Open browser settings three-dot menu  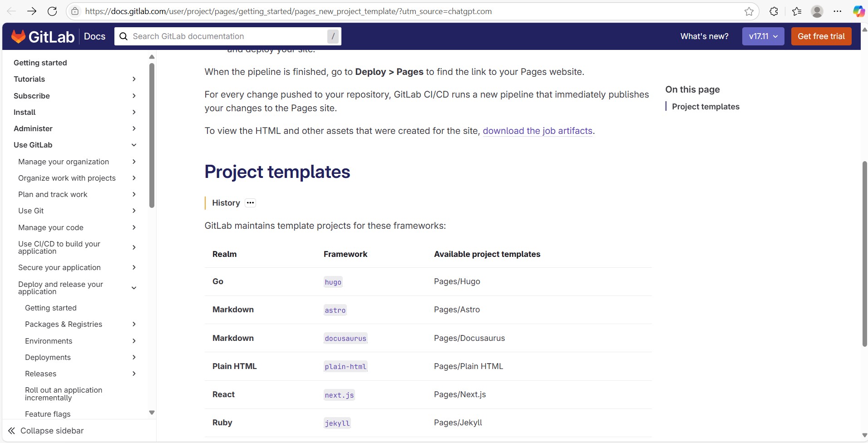[838, 11]
